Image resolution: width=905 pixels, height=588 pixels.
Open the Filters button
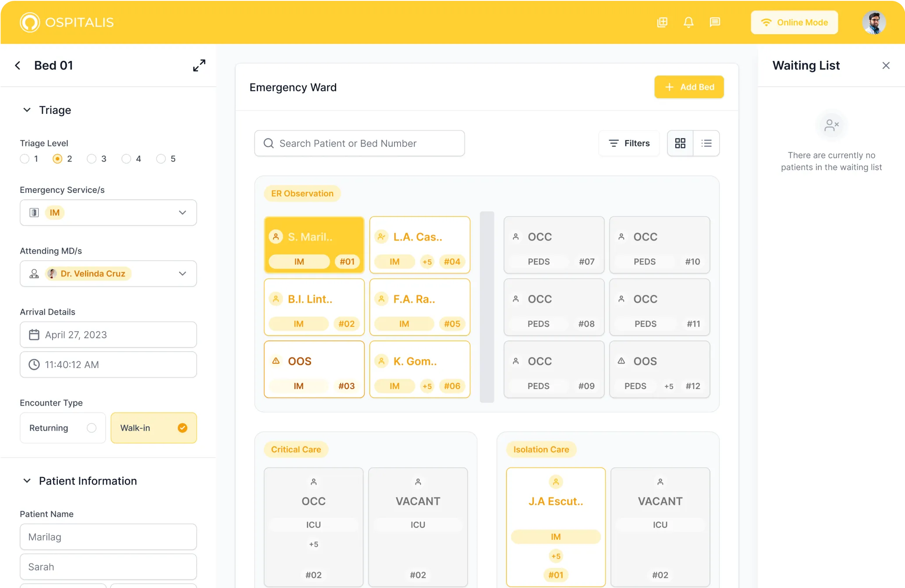point(629,143)
